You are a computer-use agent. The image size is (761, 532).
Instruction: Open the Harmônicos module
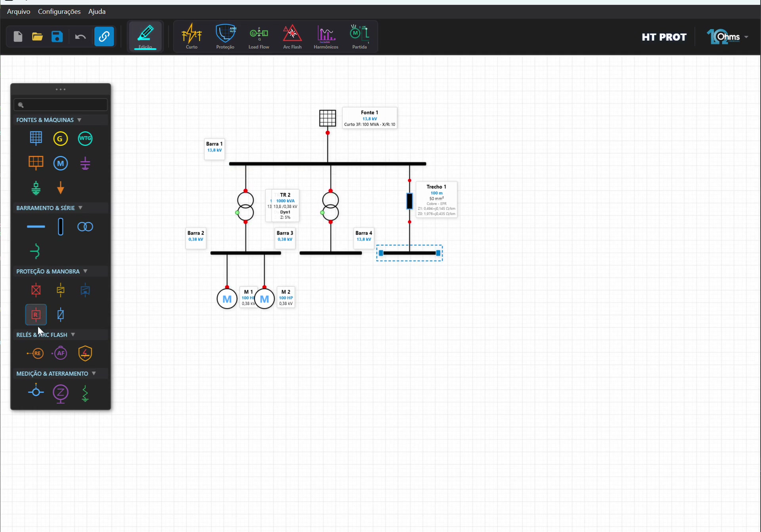[326, 36]
